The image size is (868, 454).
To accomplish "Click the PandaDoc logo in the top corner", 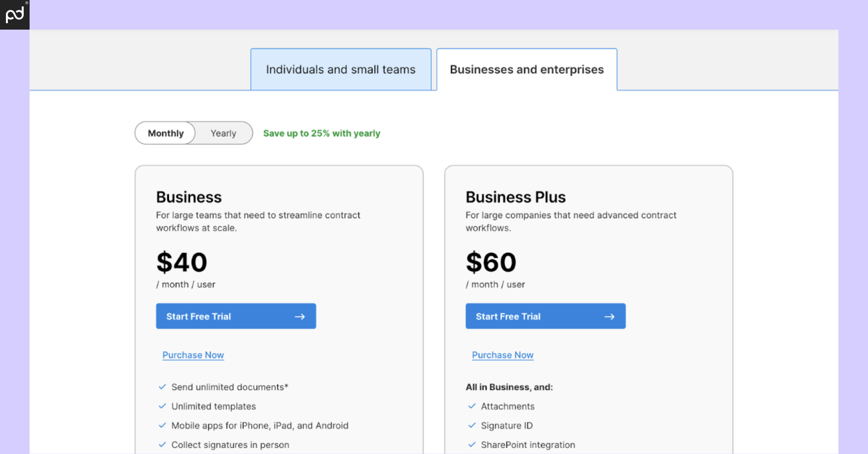I will (14, 14).
